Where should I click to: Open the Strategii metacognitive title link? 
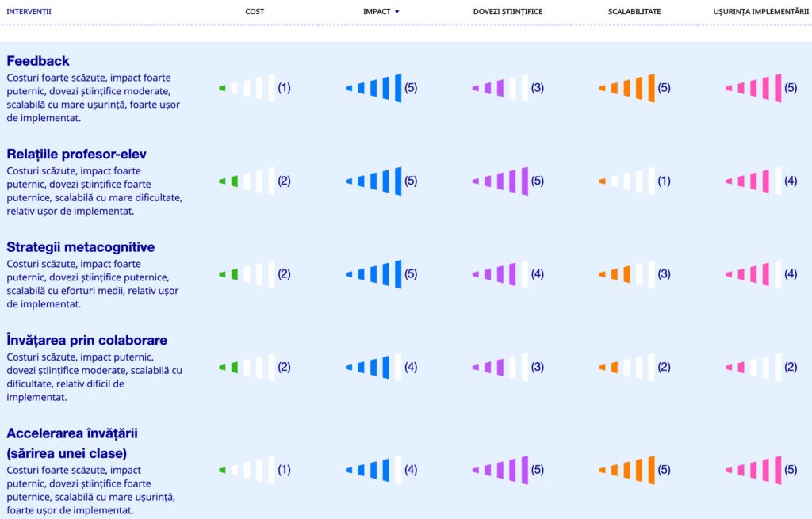pos(81,247)
